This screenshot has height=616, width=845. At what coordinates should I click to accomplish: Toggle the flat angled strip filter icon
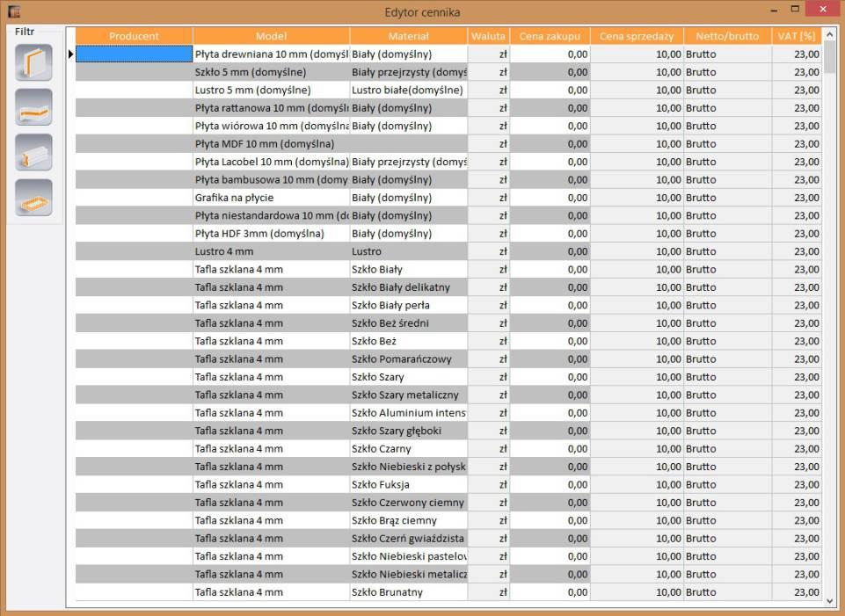(33, 107)
